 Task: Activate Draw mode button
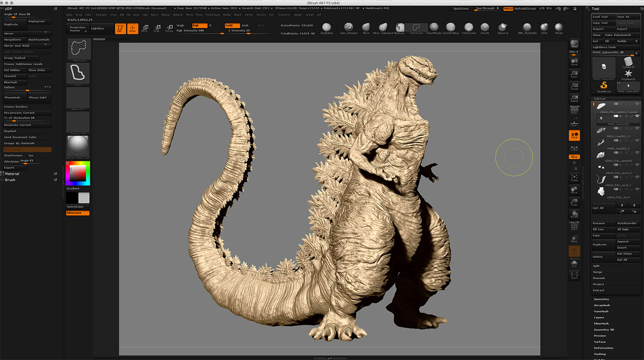pyautogui.click(x=132, y=29)
